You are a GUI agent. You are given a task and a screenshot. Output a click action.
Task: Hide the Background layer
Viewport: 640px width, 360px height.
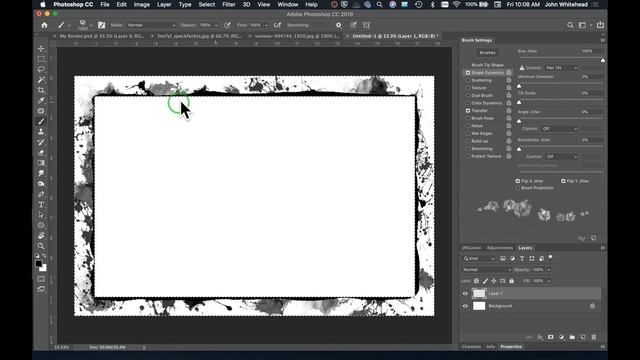click(465, 306)
